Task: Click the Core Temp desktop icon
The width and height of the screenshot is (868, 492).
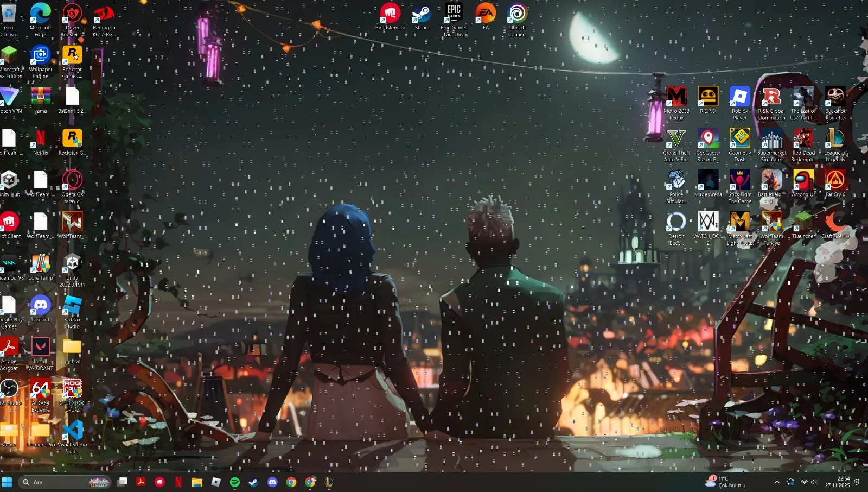Action: pos(40,267)
